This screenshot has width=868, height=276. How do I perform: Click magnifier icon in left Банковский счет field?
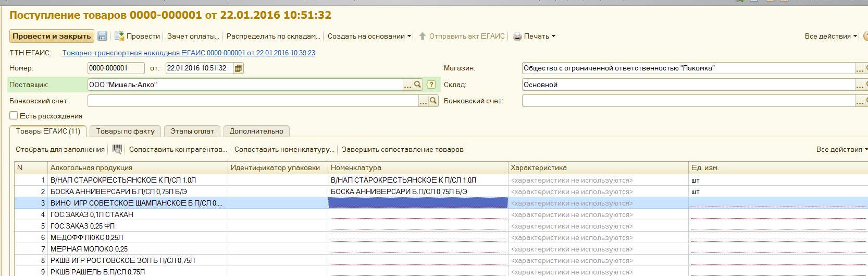[x=433, y=101]
